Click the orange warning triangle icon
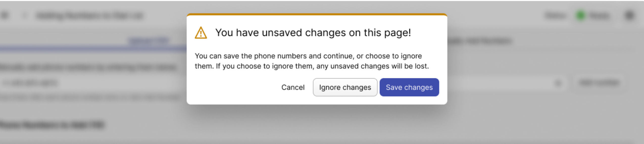Viewport: 644px width, 144px height. (201, 33)
